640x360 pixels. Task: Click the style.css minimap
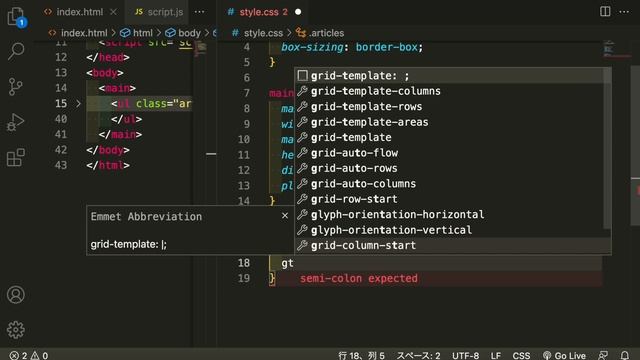pyautogui.click(x=617, y=49)
